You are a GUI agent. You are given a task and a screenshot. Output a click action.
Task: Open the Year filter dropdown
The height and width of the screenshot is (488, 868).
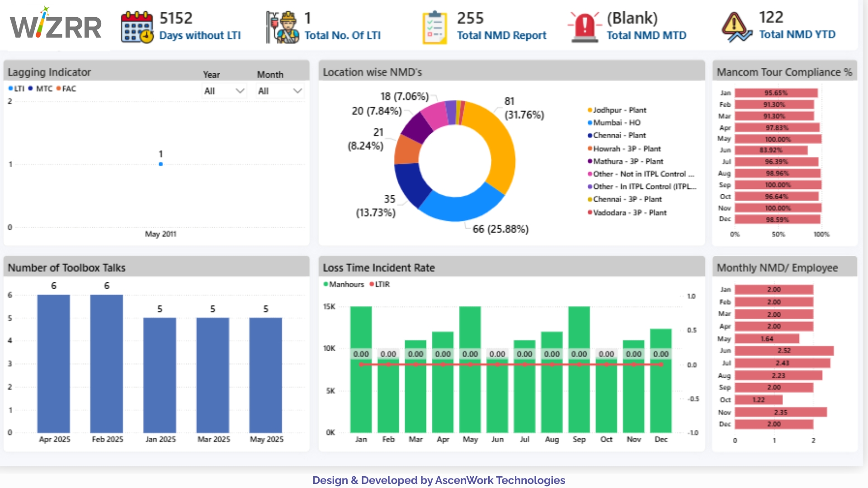point(224,91)
